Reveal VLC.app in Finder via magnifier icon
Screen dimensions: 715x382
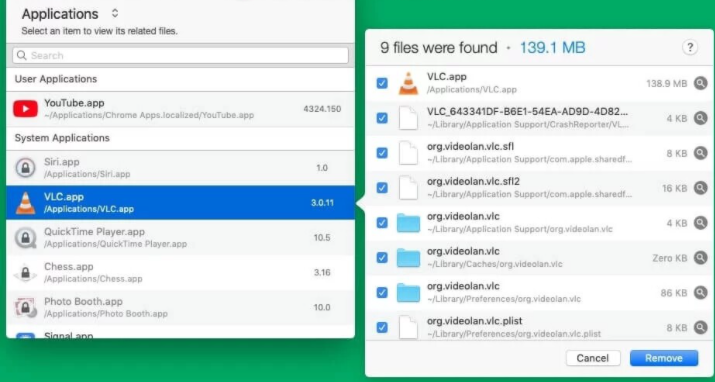pyautogui.click(x=700, y=83)
